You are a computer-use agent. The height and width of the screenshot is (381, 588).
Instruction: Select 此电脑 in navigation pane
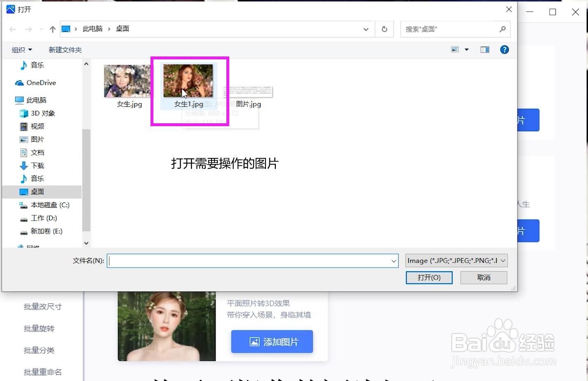pyautogui.click(x=31, y=100)
